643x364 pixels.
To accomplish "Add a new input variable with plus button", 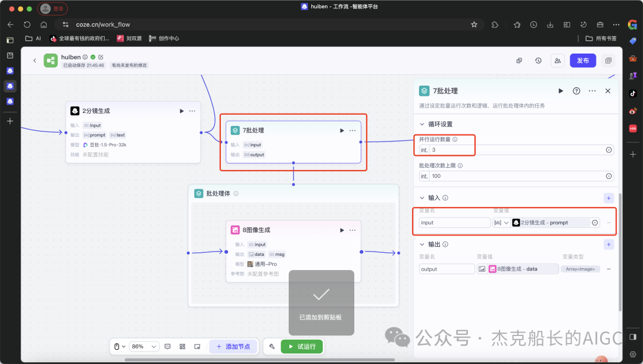I will tap(608, 198).
